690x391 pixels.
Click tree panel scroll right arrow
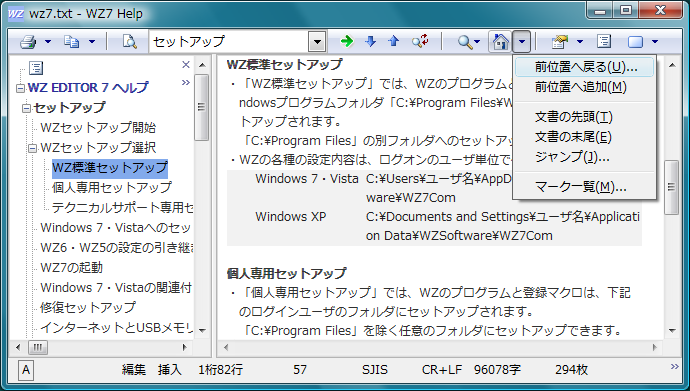[185, 347]
